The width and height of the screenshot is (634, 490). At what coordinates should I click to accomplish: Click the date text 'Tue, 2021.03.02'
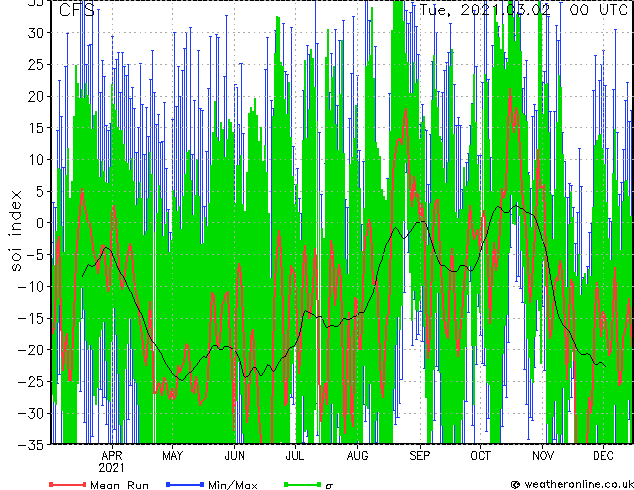tap(484, 10)
